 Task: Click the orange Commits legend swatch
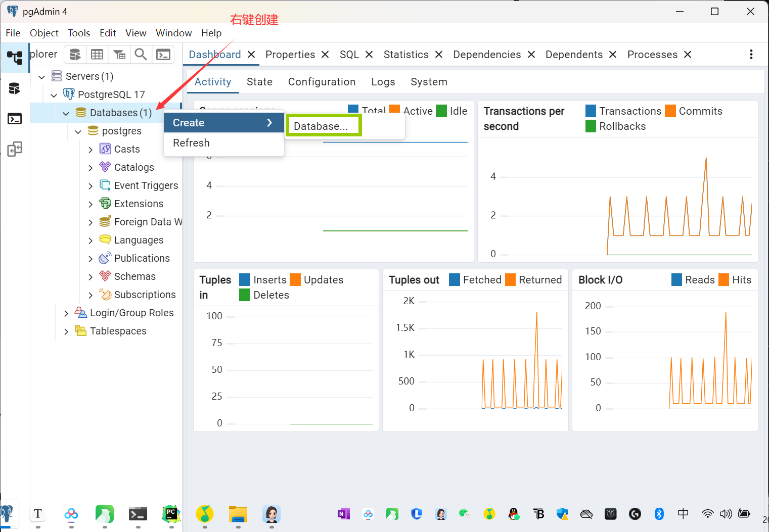tap(670, 111)
